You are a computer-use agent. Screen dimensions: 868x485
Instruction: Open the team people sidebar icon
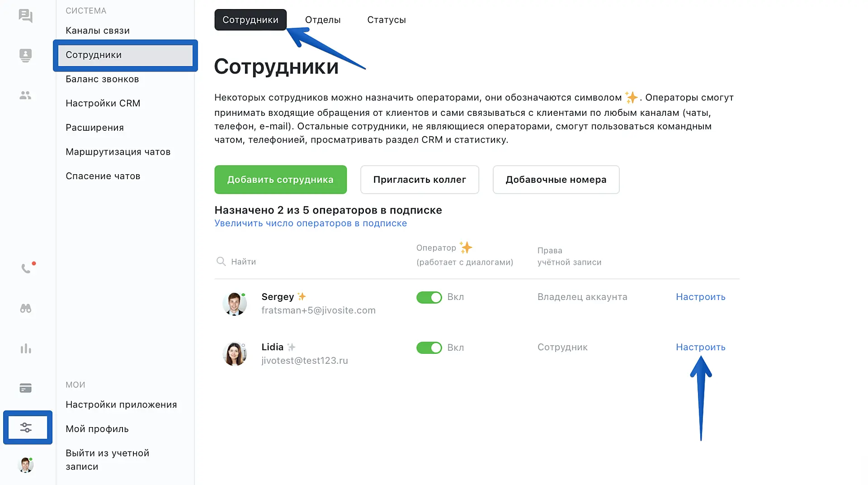click(25, 95)
